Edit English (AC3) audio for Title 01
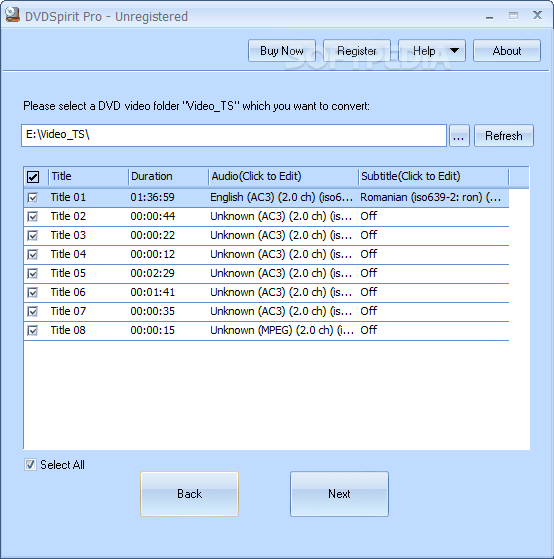The height and width of the screenshot is (559, 554). point(281,197)
